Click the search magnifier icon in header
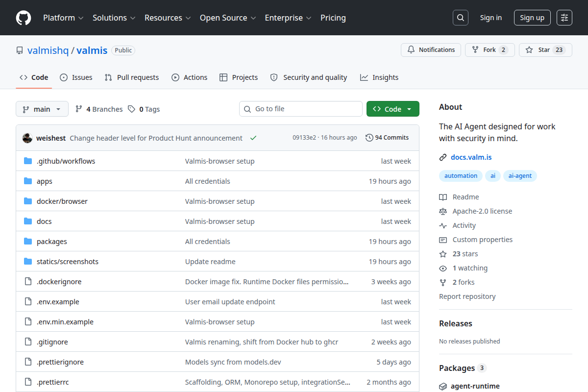This screenshot has height=392, width=588. (461, 18)
